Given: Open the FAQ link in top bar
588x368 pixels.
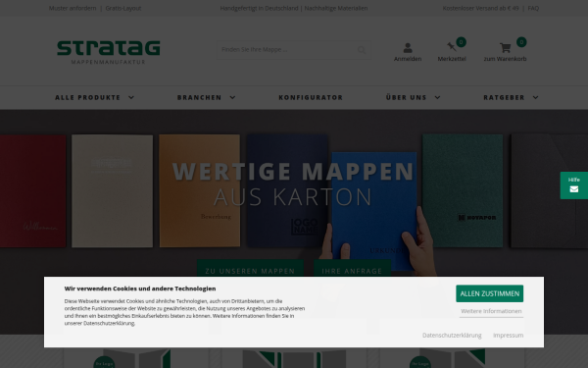Looking at the screenshot, I should click(533, 8).
